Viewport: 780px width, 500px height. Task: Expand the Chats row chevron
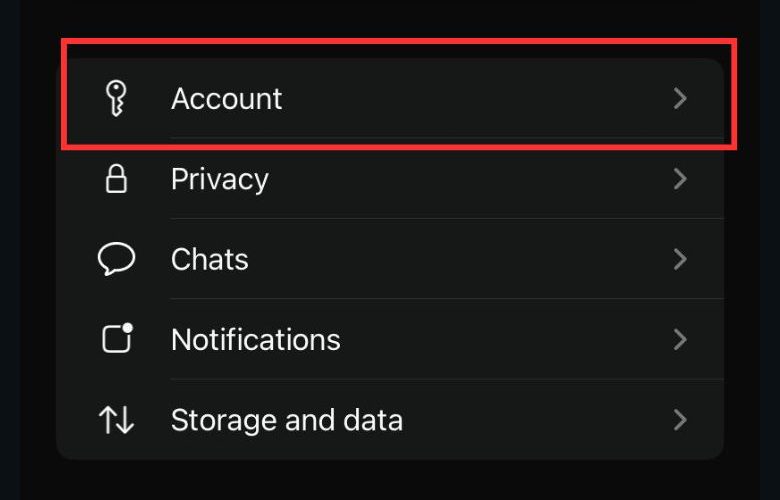click(680, 260)
